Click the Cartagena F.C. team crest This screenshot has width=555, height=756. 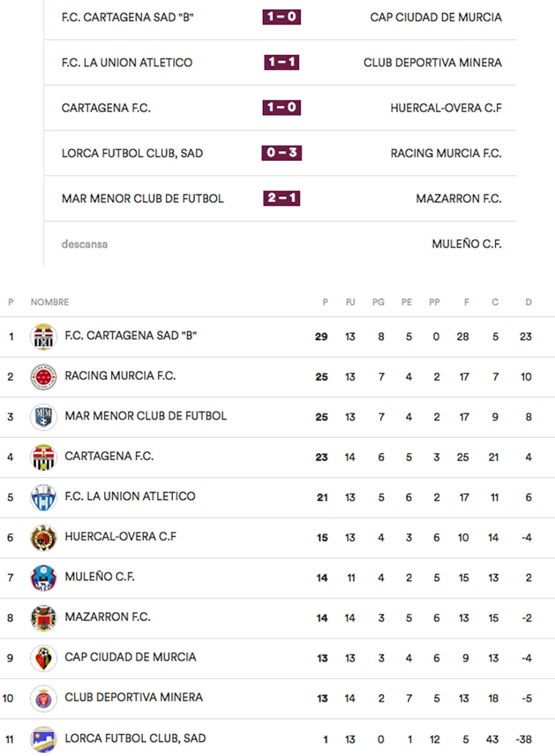point(44,458)
